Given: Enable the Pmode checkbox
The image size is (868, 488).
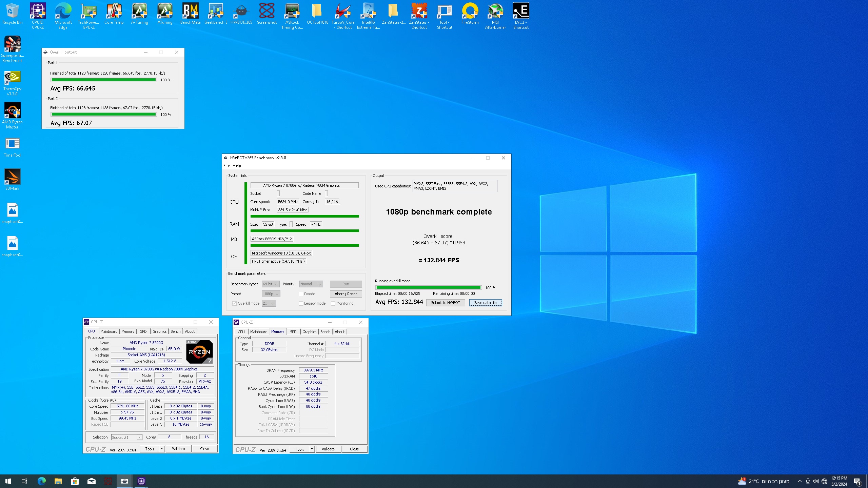Looking at the screenshot, I should coord(301,294).
